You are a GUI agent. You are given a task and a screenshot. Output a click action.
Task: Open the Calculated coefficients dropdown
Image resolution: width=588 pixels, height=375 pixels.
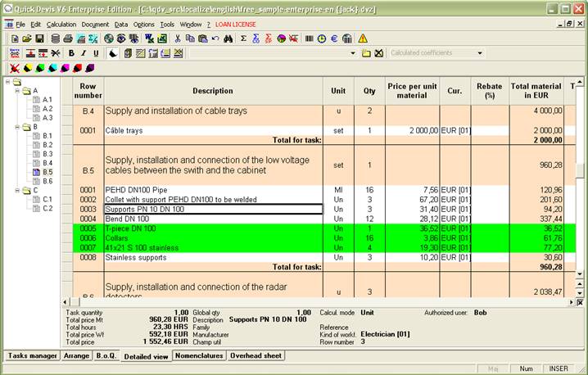[480, 53]
